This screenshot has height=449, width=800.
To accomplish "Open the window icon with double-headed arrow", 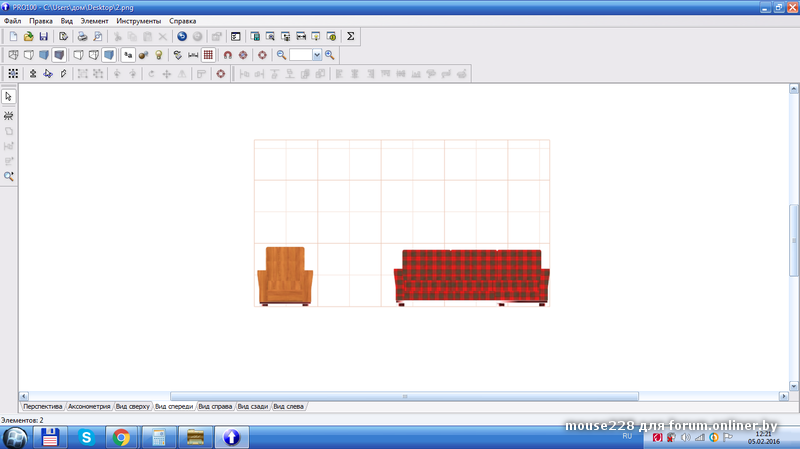I will (301, 36).
